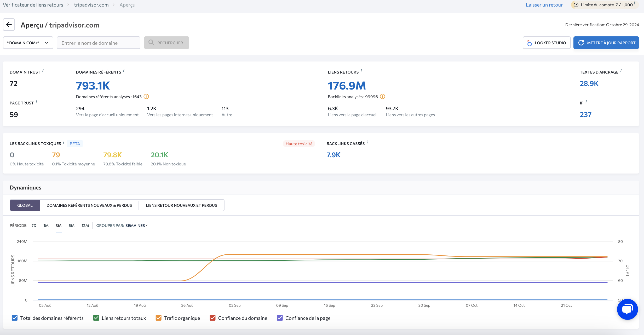Click the BETA badge

[x=75, y=144]
